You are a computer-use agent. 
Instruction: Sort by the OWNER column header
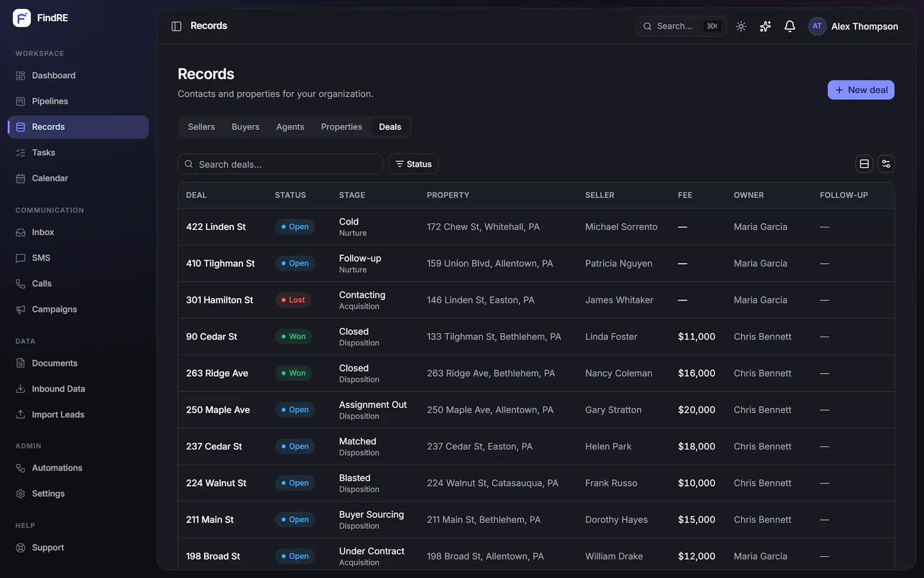tap(748, 195)
